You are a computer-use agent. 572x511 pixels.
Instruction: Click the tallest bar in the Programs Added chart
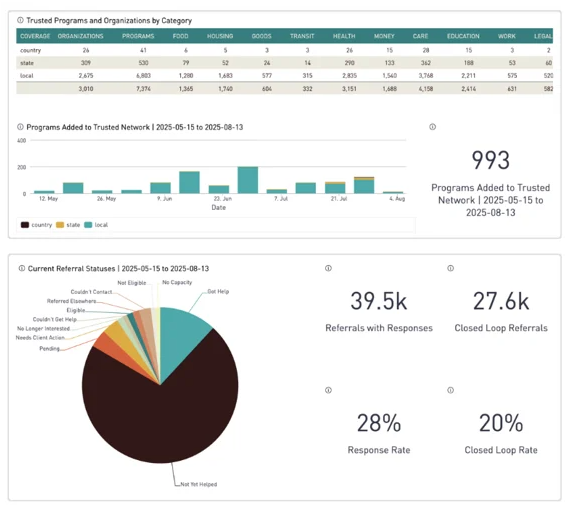[x=248, y=180]
